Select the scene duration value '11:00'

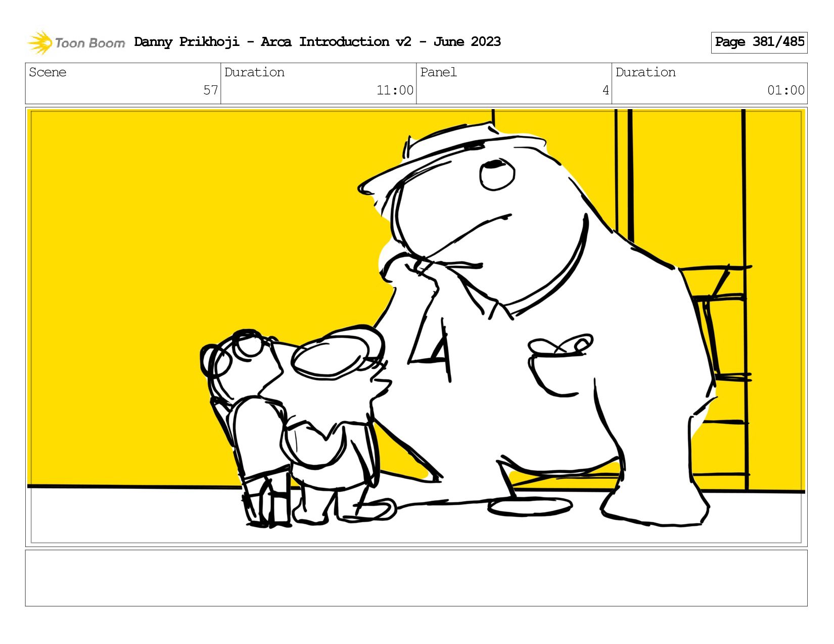tap(395, 90)
